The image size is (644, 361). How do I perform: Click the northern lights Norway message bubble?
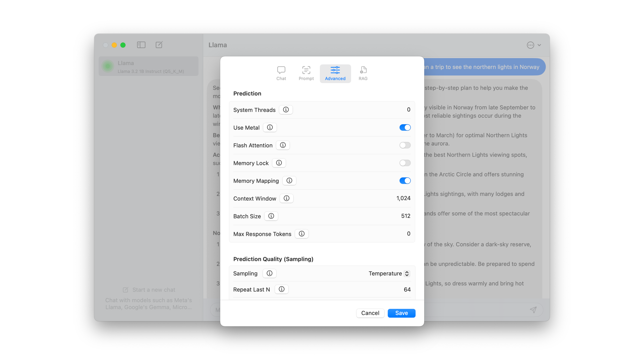pyautogui.click(x=484, y=67)
